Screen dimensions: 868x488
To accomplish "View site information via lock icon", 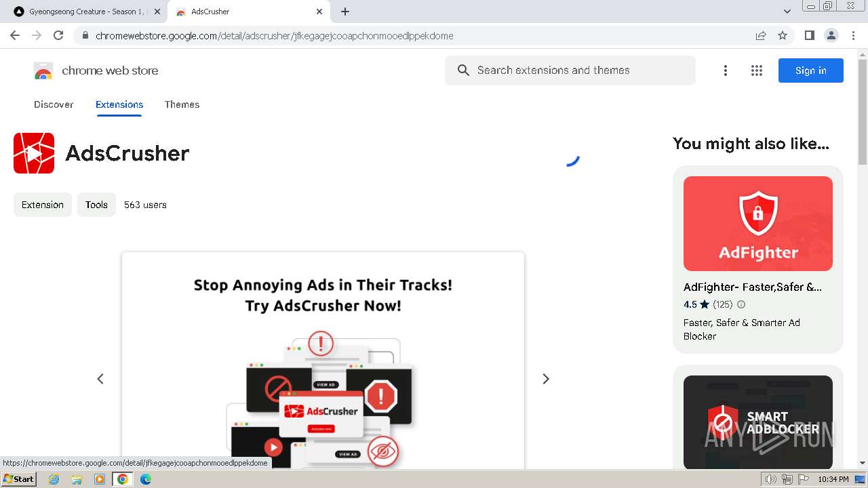I will (85, 36).
